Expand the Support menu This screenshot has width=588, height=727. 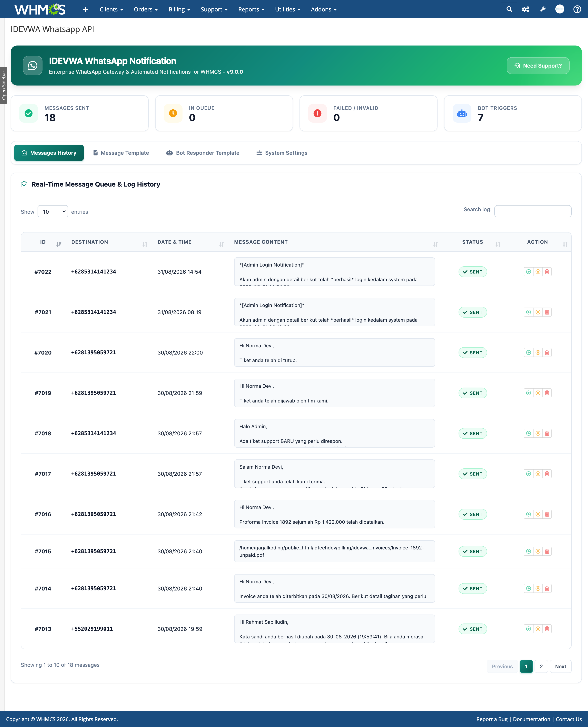pos(214,9)
